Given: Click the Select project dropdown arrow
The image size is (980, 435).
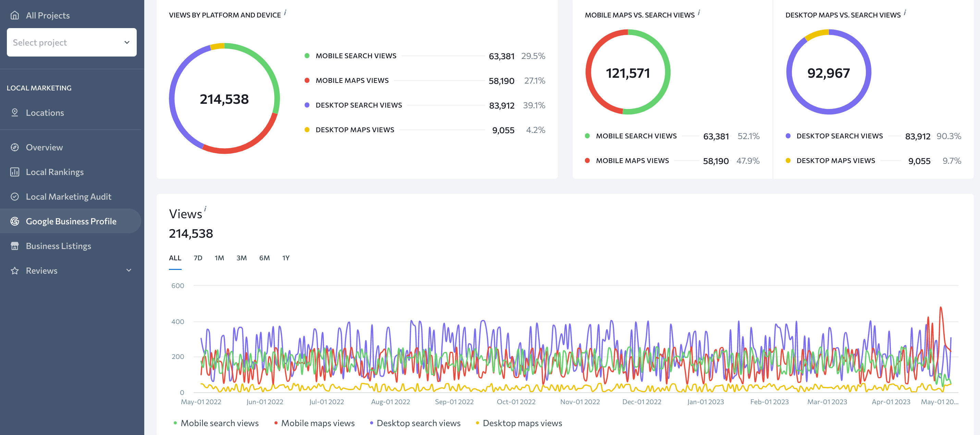Looking at the screenshot, I should tap(127, 42).
